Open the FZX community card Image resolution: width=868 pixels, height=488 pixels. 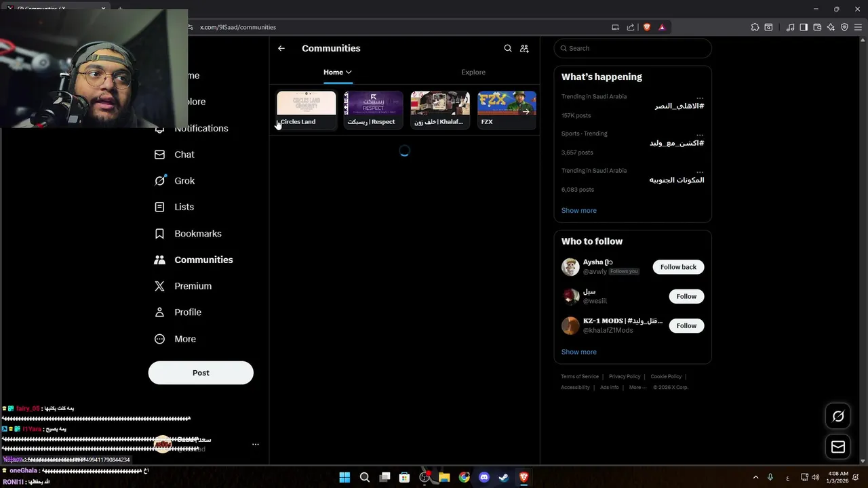pyautogui.click(x=507, y=110)
